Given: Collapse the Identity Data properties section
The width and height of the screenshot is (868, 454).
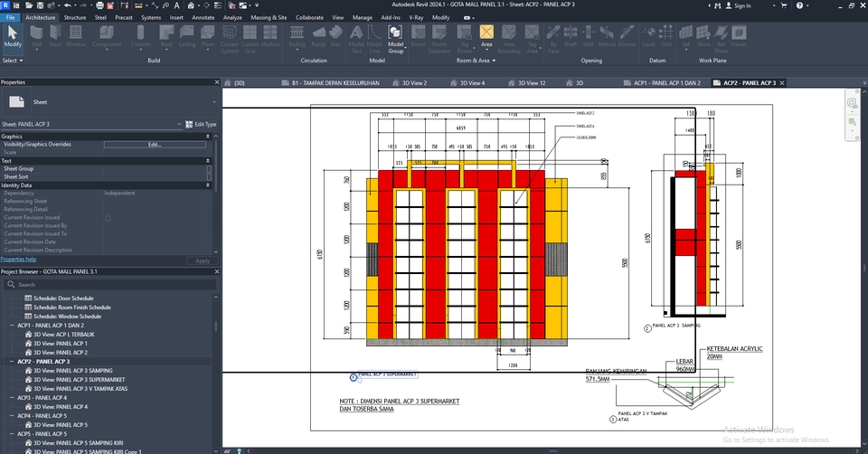Looking at the screenshot, I should point(208,185).
